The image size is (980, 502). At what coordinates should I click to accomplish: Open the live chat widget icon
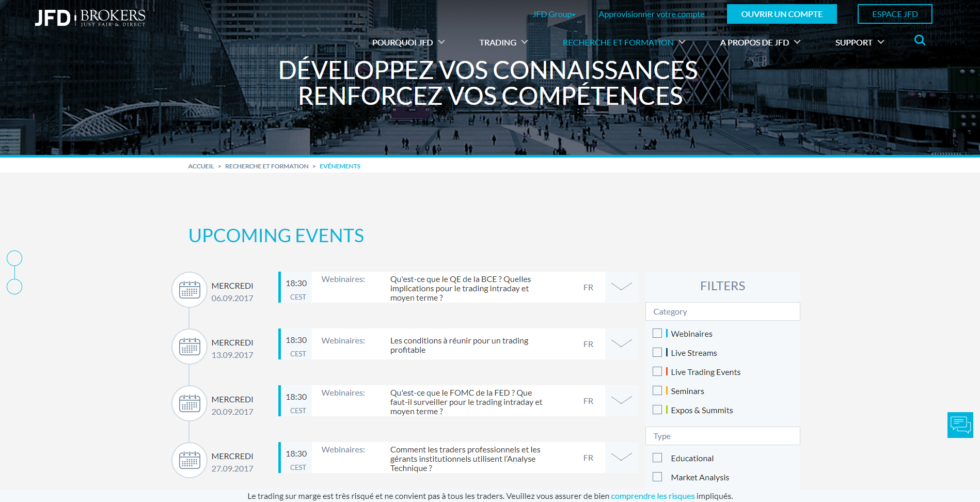(x=960, y=425)
